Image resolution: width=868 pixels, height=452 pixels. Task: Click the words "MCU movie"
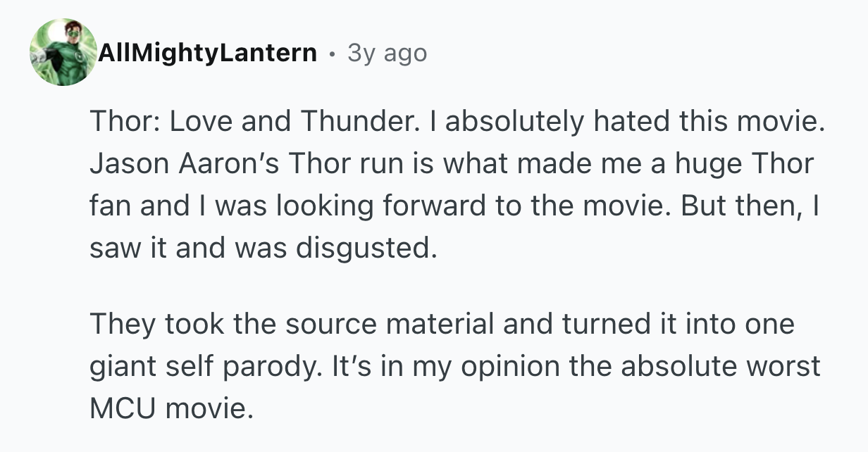pos(169,409)
